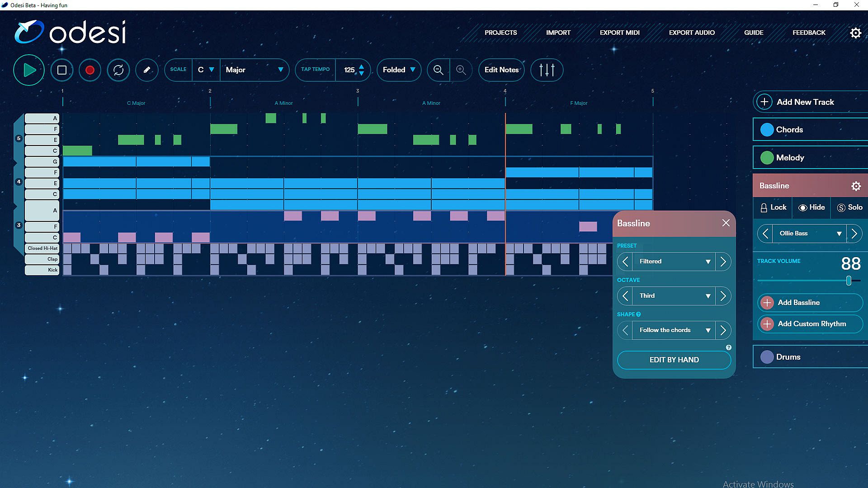Image resolution: width=868 pixels, height=488 pixels.
Task: Select the pencil draw tool
Action: (146, 70)
